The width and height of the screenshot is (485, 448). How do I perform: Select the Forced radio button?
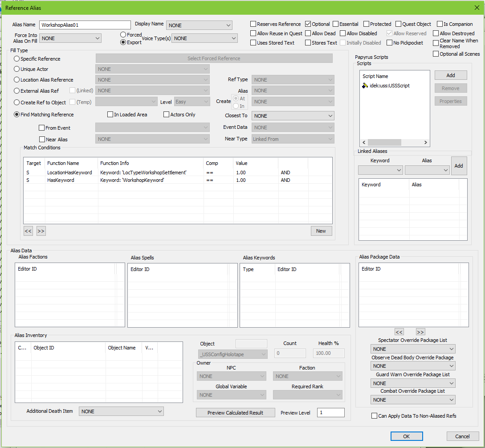(x=123, y=35)
